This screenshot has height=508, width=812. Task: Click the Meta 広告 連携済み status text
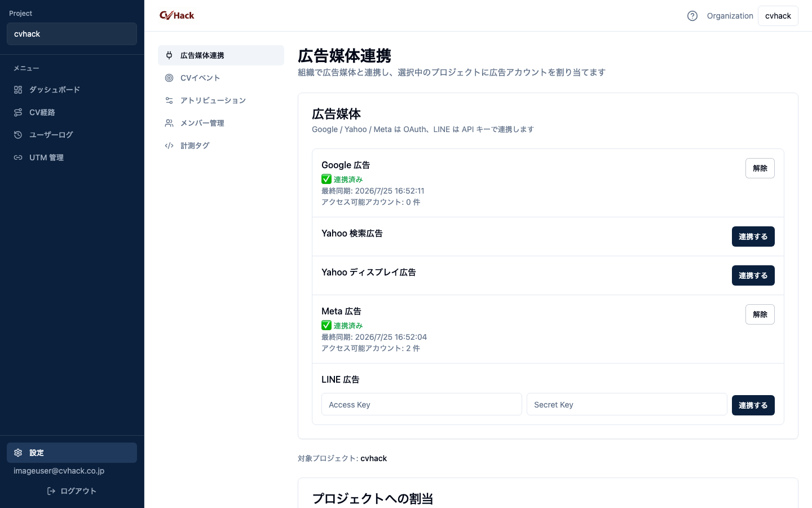pyautogui.click(x=348, y=326)
